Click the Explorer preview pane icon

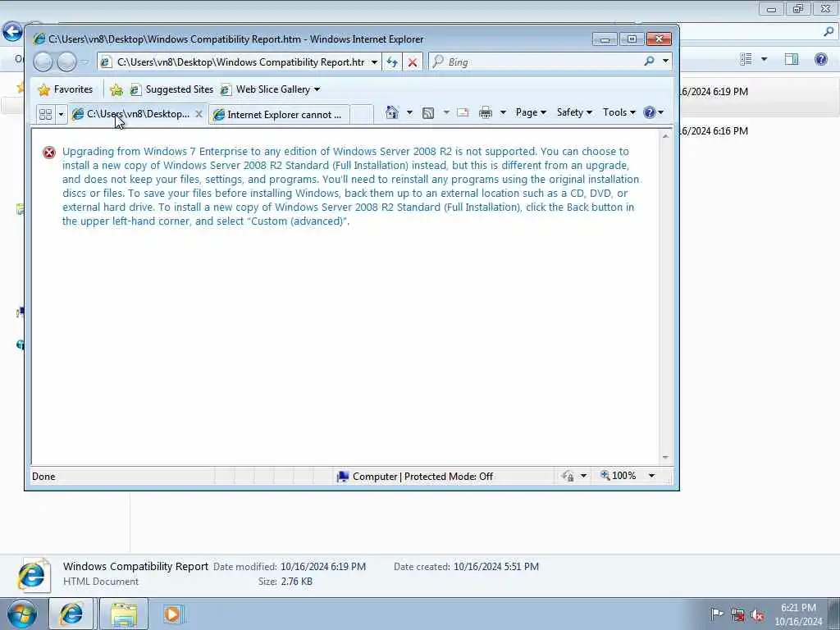tap(792, 59)
